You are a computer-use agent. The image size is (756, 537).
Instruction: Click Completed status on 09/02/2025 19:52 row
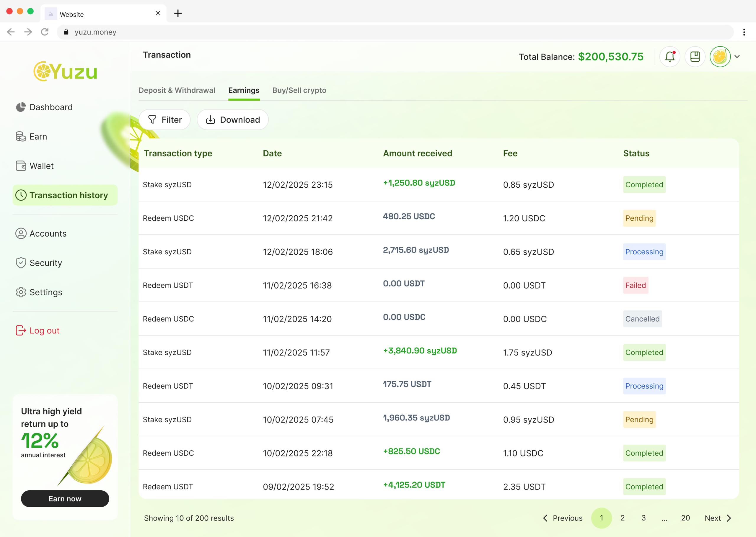coord(644,487)
